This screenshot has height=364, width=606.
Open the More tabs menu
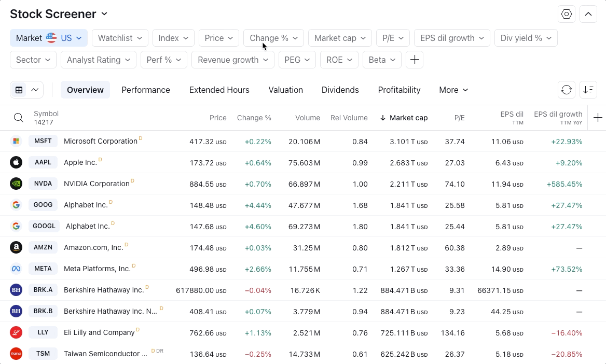pyautogui.click(x=453, y=90)
